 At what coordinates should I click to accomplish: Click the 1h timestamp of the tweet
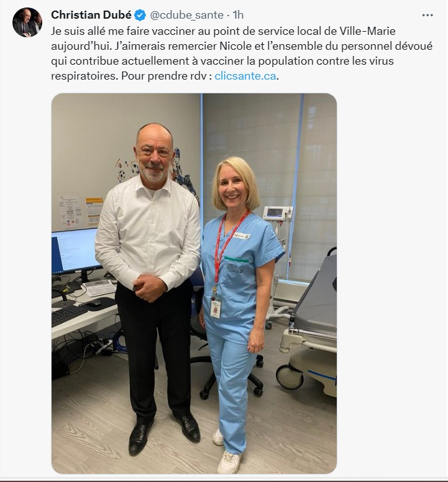tap(238, 15)
